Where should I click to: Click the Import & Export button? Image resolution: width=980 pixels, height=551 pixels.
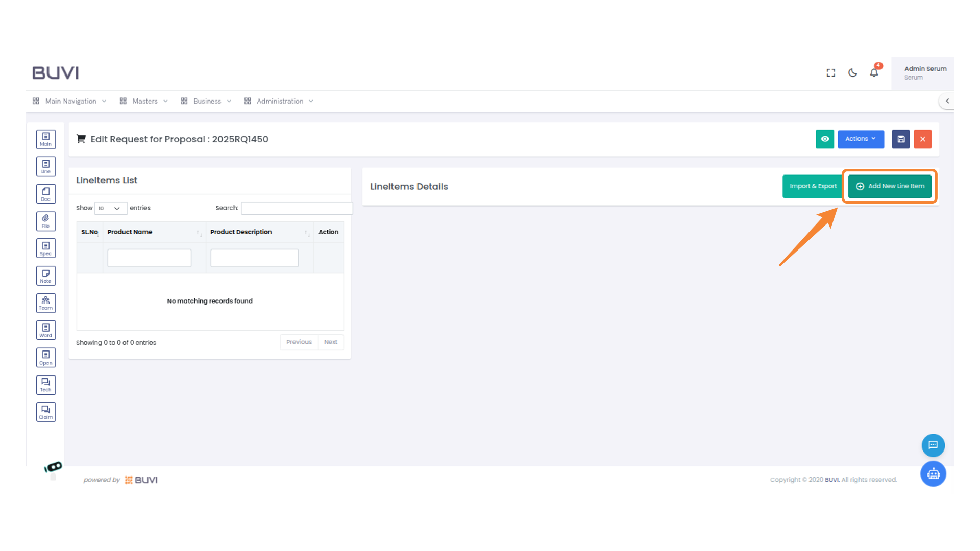[x=812, y=186]
